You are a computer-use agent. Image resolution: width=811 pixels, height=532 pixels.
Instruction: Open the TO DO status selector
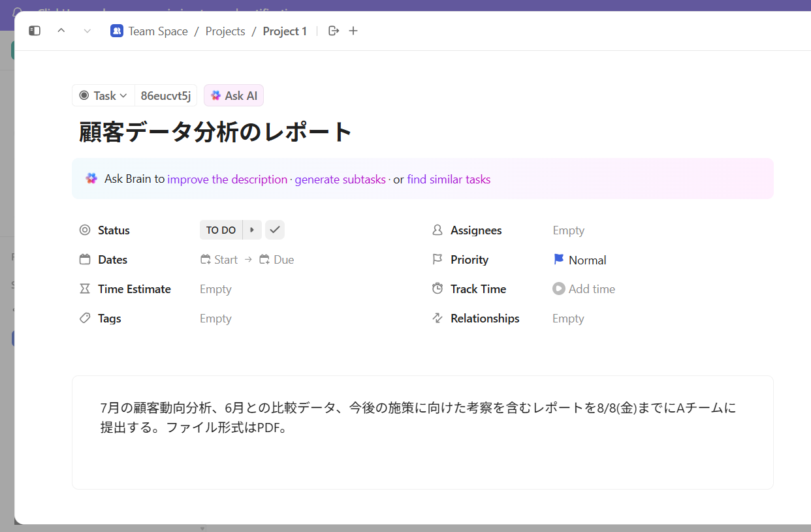point(221,230)
